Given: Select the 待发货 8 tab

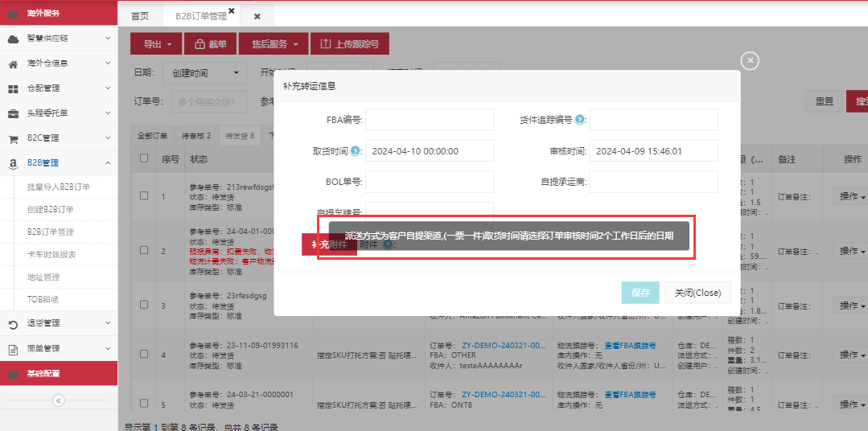Looking at the screenshot, I should (x=240, y=136).
